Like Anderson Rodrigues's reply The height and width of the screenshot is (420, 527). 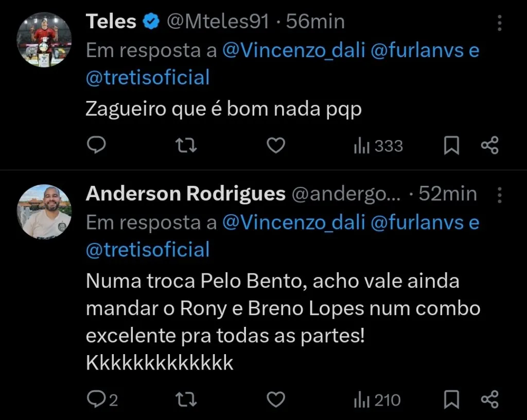click(x=276, y=399)
